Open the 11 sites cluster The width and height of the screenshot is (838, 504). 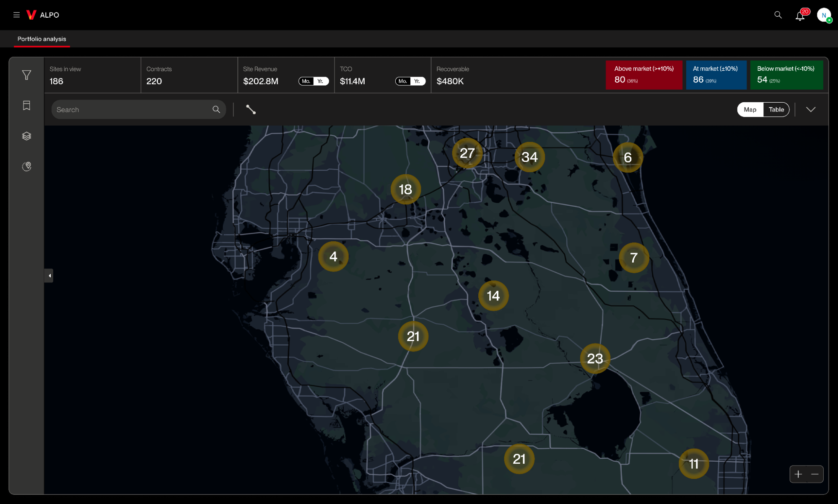(694, 464)
